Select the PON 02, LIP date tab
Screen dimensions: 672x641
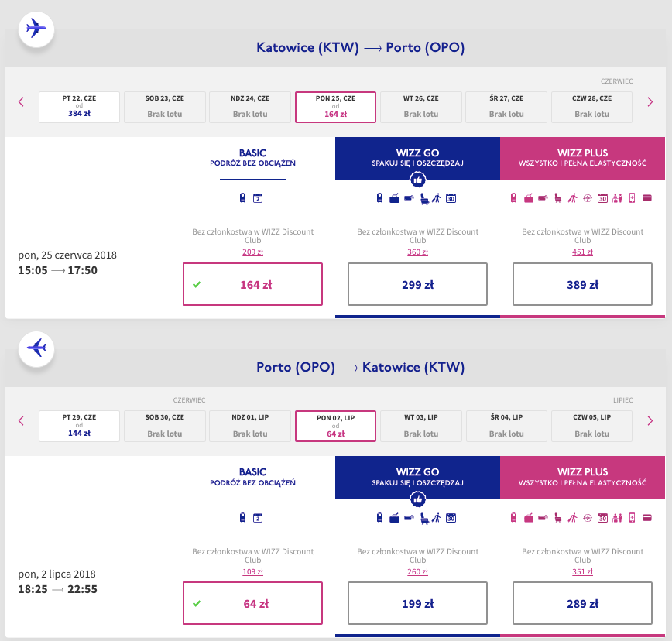click(x=335, y=427)
